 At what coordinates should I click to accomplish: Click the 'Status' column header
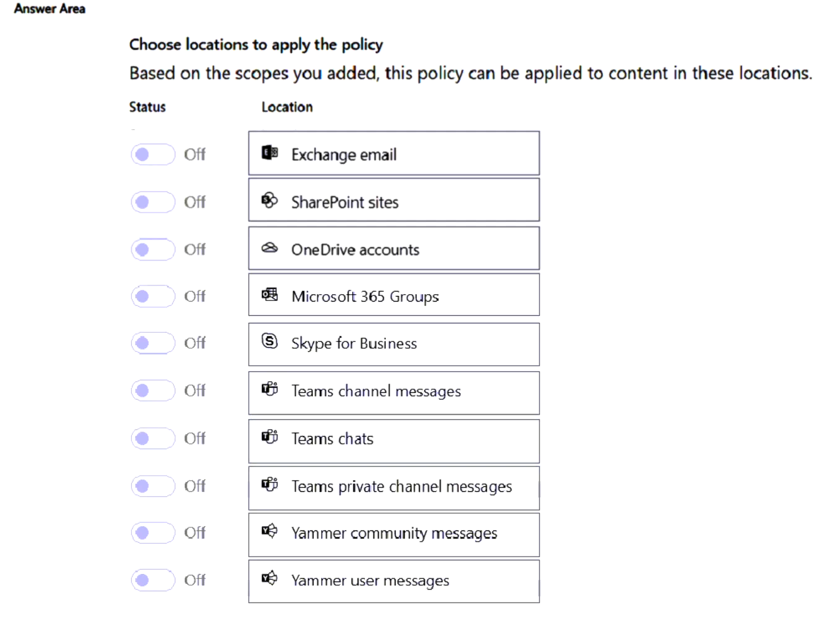click(147, 107)
